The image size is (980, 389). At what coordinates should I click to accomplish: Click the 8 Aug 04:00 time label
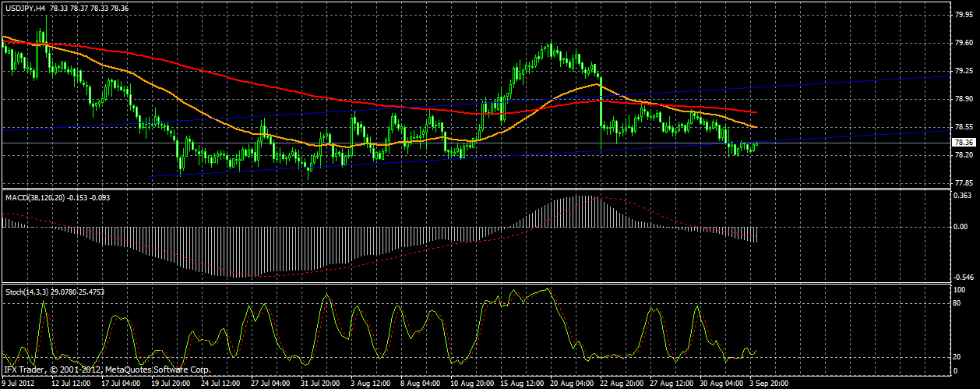tap(421, 384)
